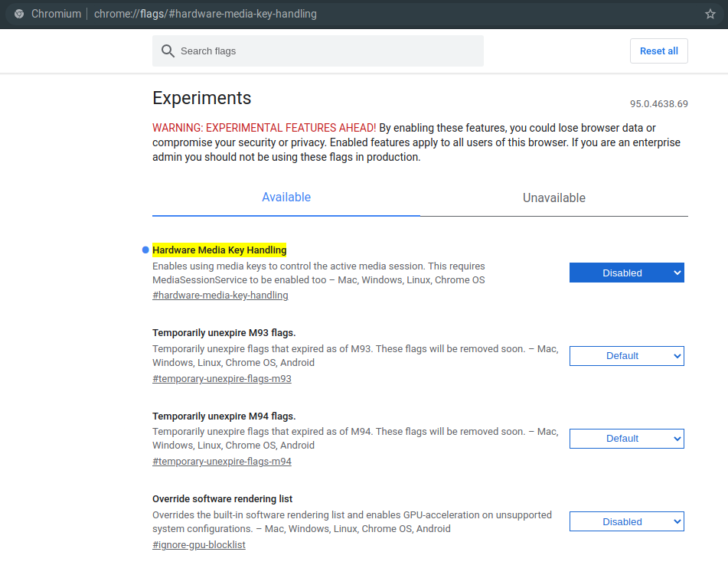The width and height of the screenshot is (728, 565).
Task: Click the Temporarily unexpire M94 flags title
Action: point(224,416)
